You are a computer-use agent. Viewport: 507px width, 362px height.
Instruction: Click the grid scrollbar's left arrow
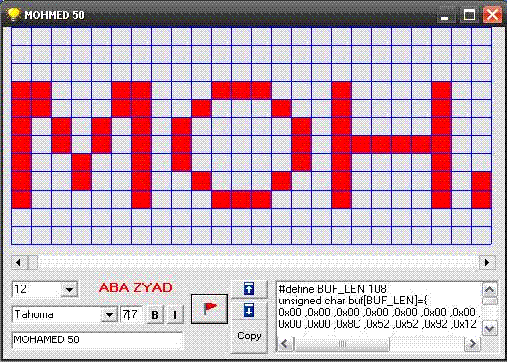19,263
